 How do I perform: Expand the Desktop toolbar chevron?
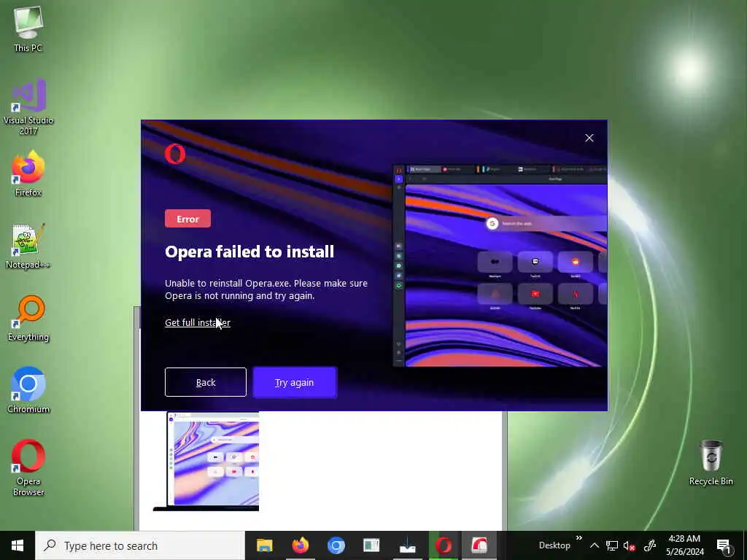(578, 538)
